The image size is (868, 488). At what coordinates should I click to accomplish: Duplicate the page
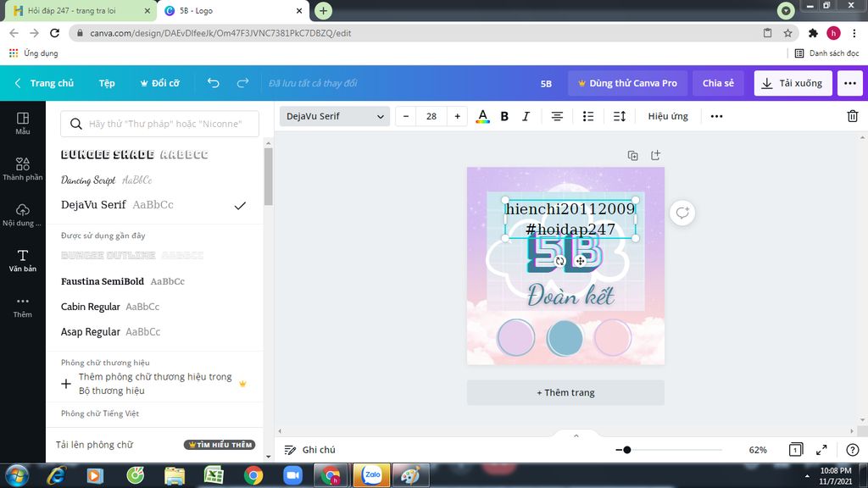pyautogui.click(x=632, y=156)
